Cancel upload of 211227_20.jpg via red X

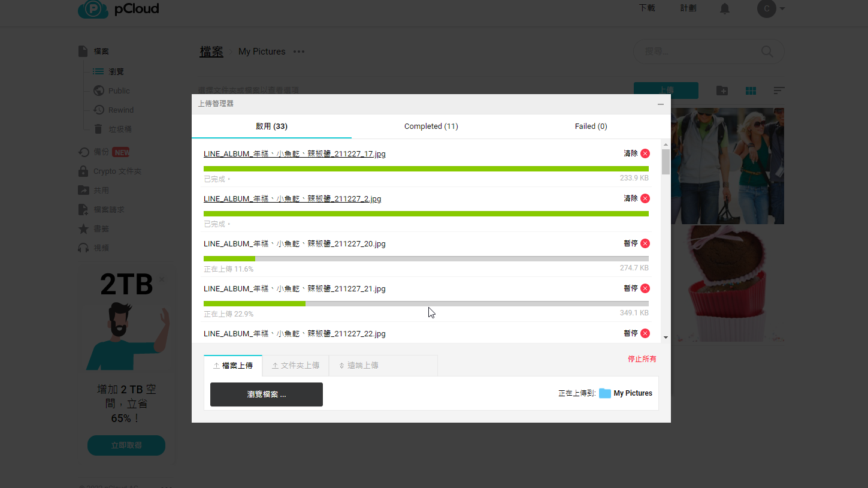pos(645,243)
